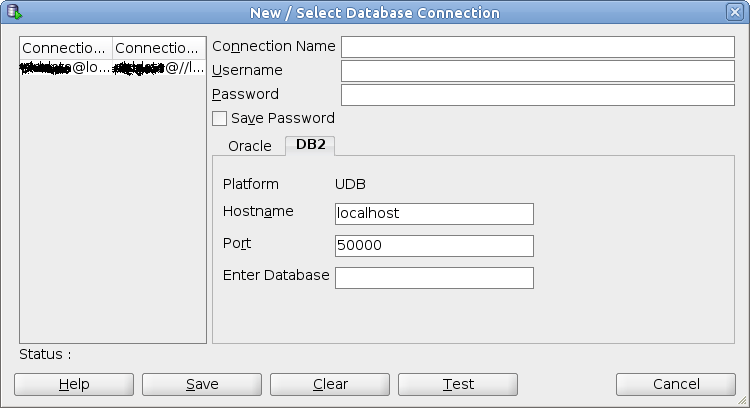Select the DB2 tab
This screenshot has height=408, width=750.
[310, 145]
